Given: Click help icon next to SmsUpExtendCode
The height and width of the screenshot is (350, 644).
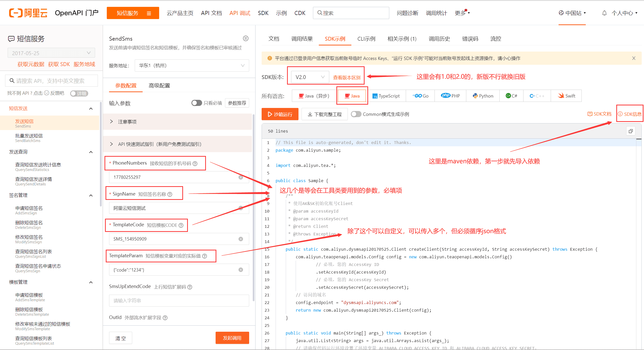Looking at the screenshot, I should 190,287.
